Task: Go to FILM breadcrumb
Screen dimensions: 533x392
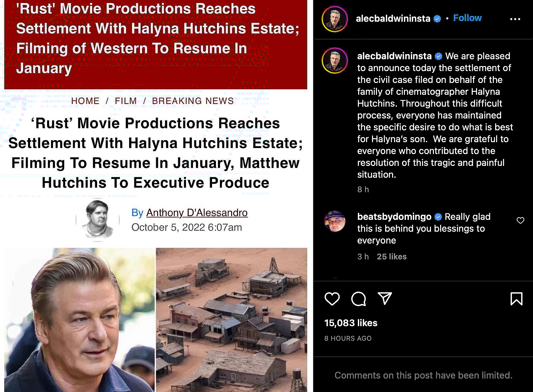Action: coord(126,101)
